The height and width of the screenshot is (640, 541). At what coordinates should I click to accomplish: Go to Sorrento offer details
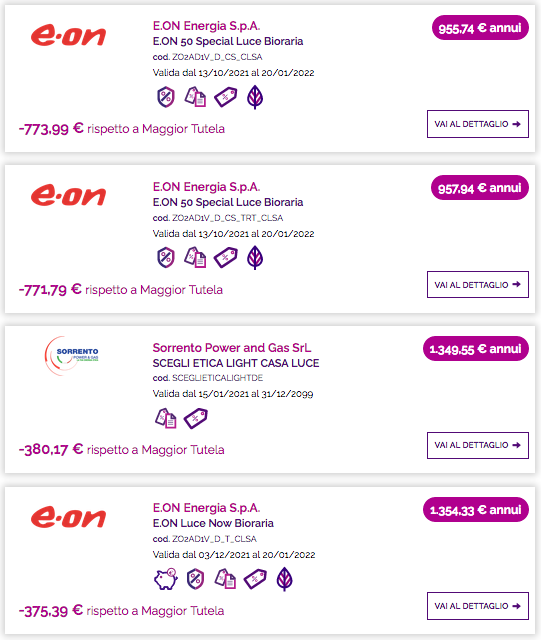(x=478, y=445)
